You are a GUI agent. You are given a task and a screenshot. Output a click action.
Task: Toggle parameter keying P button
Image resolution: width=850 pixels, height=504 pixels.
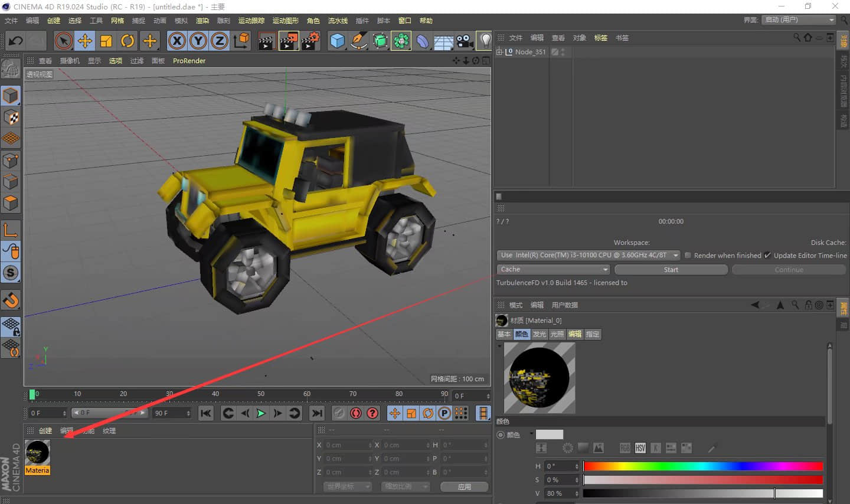pyautogui.click(x=444, y=413)
